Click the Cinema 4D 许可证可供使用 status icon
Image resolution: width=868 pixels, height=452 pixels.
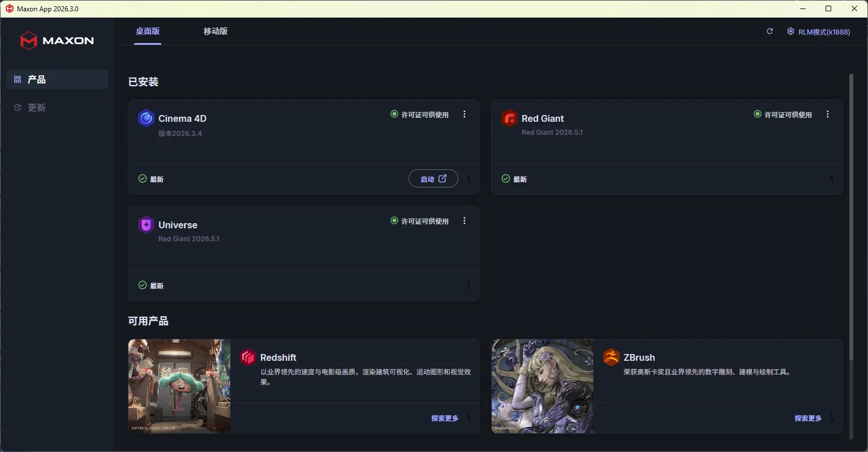(x=394, y=114)
